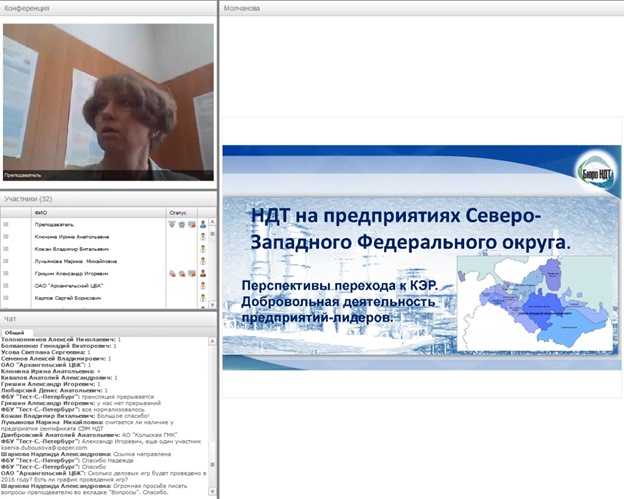Click disabled screen-share icon for Гришин Александр Игоревич
Image resolution: width=624 pixels, height=499 pixels.
click(x=192, y=273)
